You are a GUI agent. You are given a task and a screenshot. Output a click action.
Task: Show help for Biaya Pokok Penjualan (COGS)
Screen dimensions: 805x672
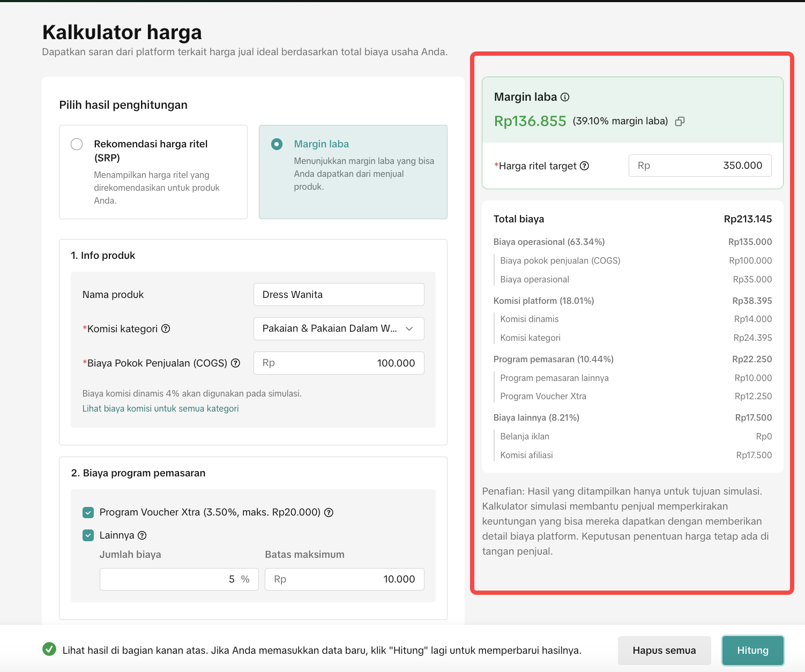(235, 363)
